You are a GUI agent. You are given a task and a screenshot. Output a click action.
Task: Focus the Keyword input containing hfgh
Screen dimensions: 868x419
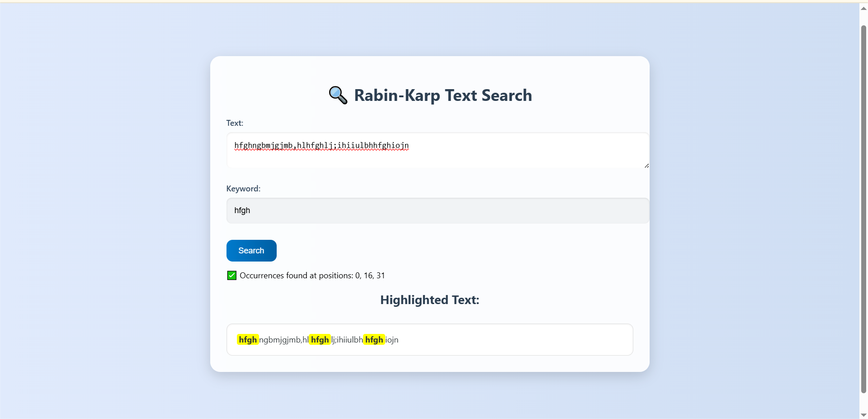click(x=437, y=210)
